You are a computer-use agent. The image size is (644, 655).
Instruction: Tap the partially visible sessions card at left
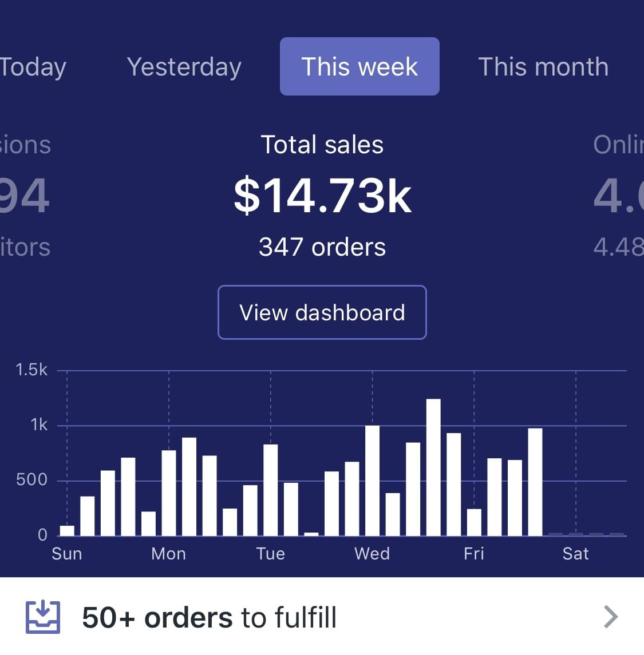(25, 194)
